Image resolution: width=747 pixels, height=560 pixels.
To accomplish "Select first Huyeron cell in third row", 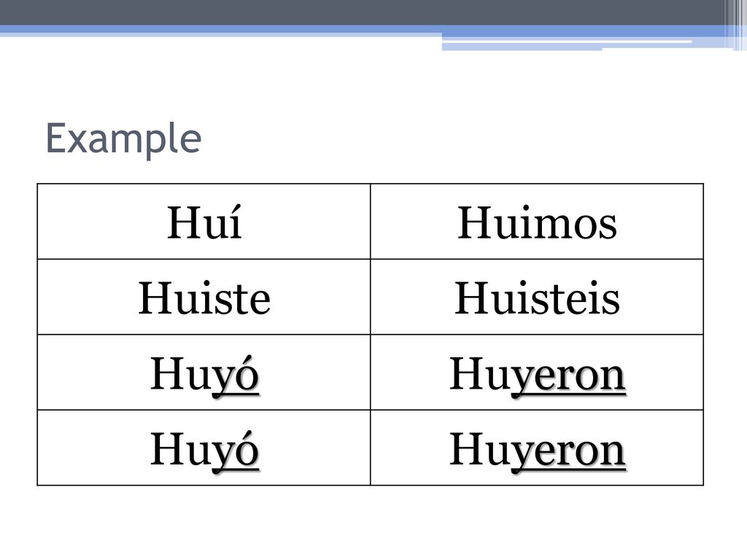I will 537,373.
